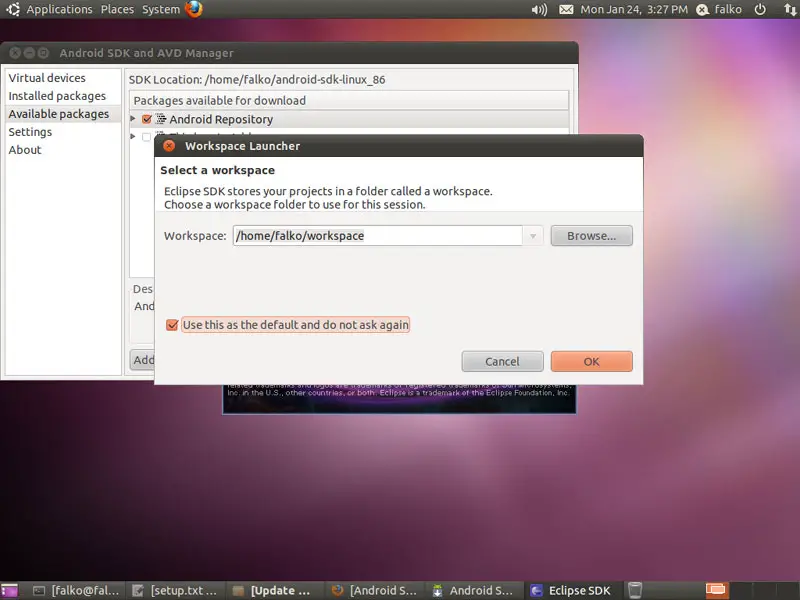Click the 'Select a workspace' heading

click(x=217, y=170)
